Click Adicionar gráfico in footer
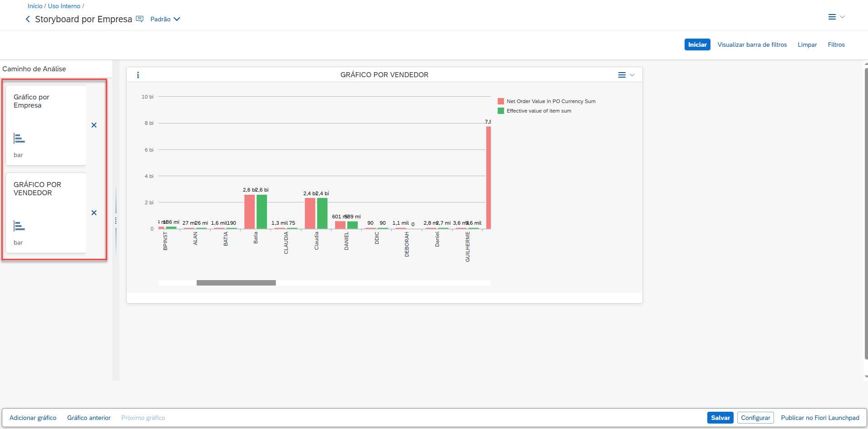Screen dimensions: 868x429 33,418
